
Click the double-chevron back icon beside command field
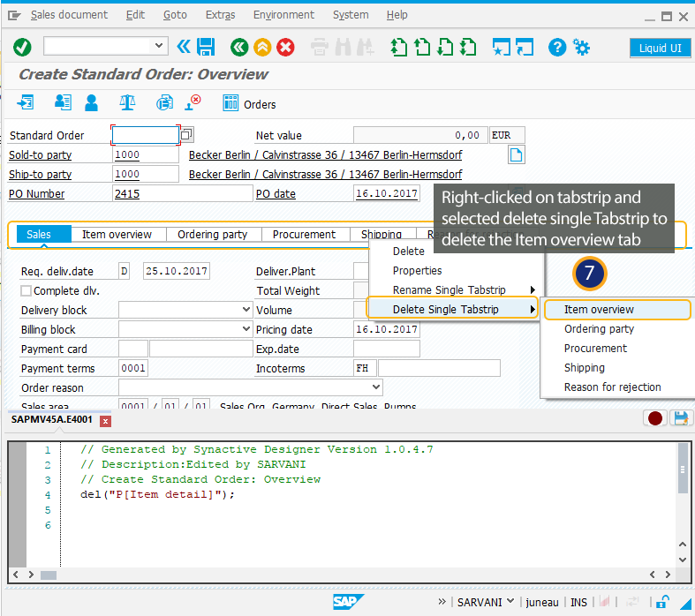[x=183, y=47]
